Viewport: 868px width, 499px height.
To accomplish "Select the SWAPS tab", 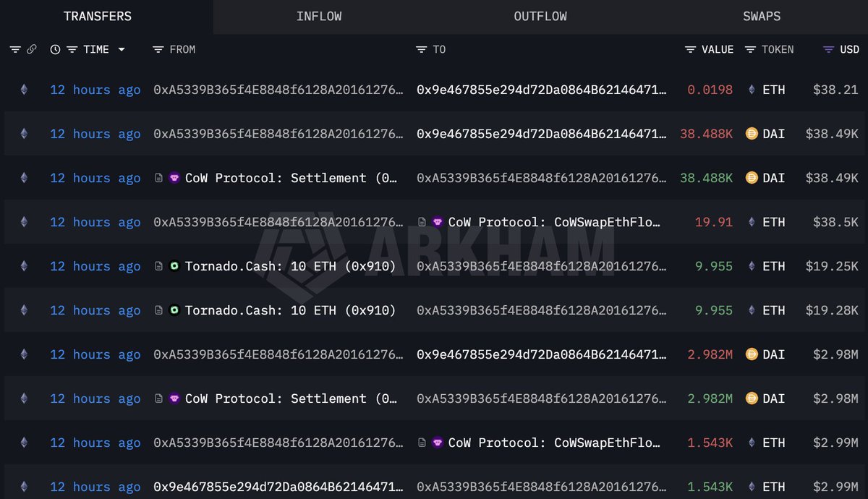I will [x=762, y=17].
